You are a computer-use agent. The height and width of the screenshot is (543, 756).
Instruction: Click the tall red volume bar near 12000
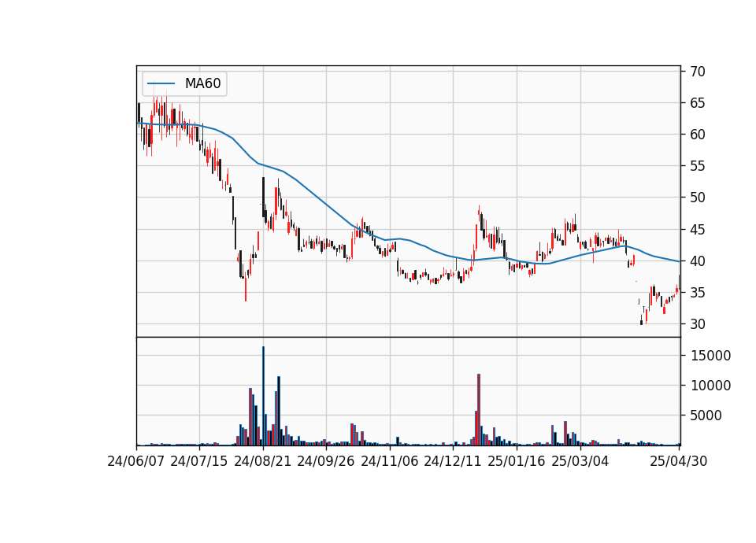479,409
